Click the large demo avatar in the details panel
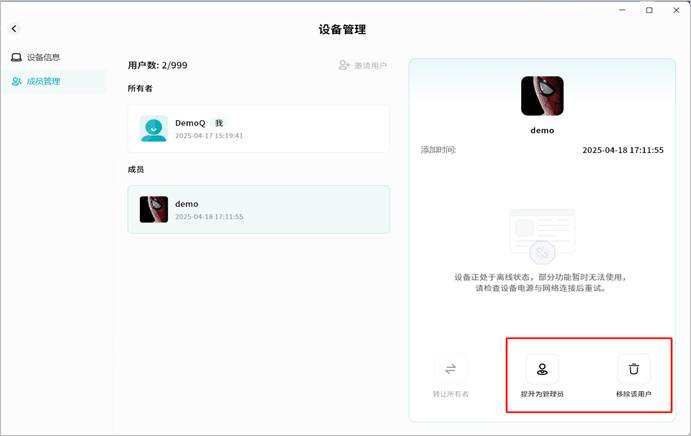The height and width of the screenshot is (436, 691). [541, 96]
